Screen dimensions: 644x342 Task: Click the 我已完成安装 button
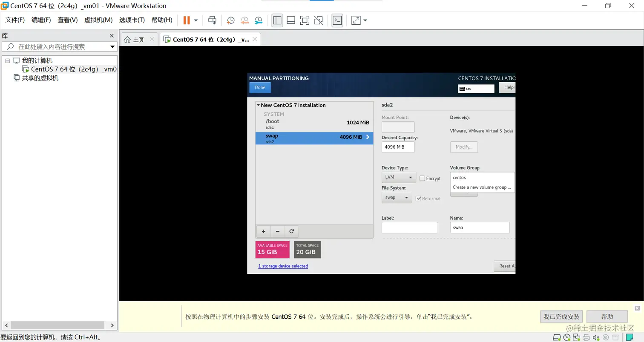click(x=562, y=316)
